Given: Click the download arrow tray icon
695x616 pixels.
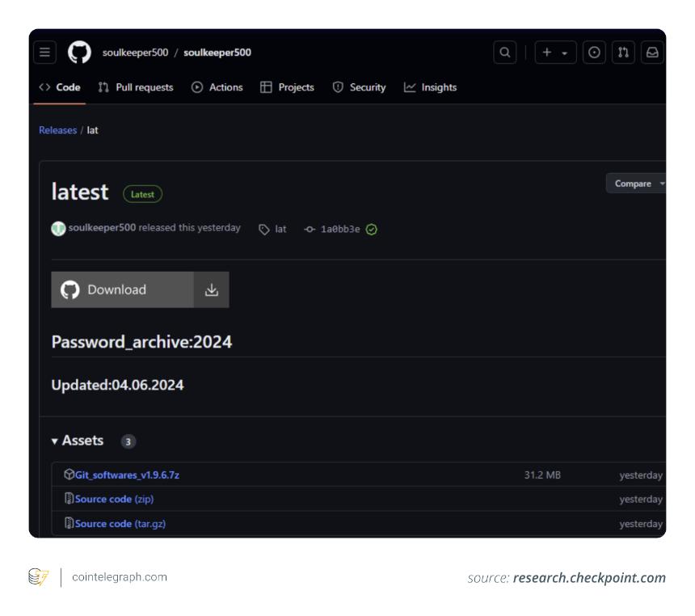Looking at the screenshot, I should click(x=212, y=289).
